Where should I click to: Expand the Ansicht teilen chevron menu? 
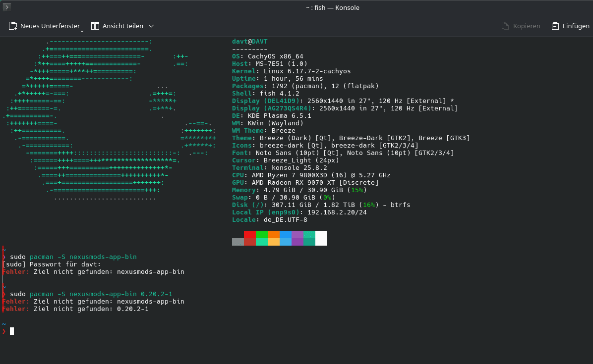pyautogui.click(x=151, y=26)
